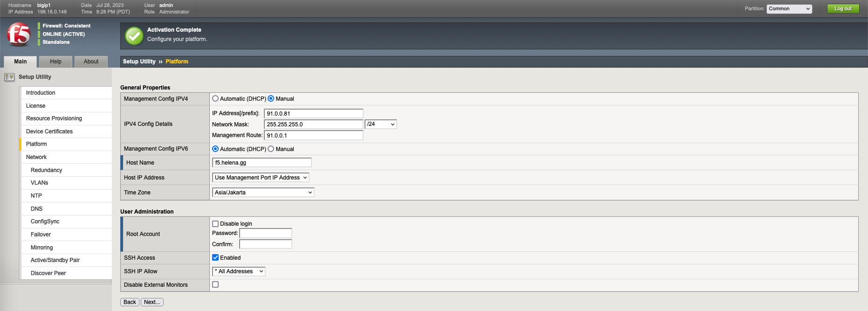Image resolution: width=868 pixels, height=311 pixels.
Task: Select Automatic (DHCP) for IPV4 management
Action: click(x=215, y=99)
